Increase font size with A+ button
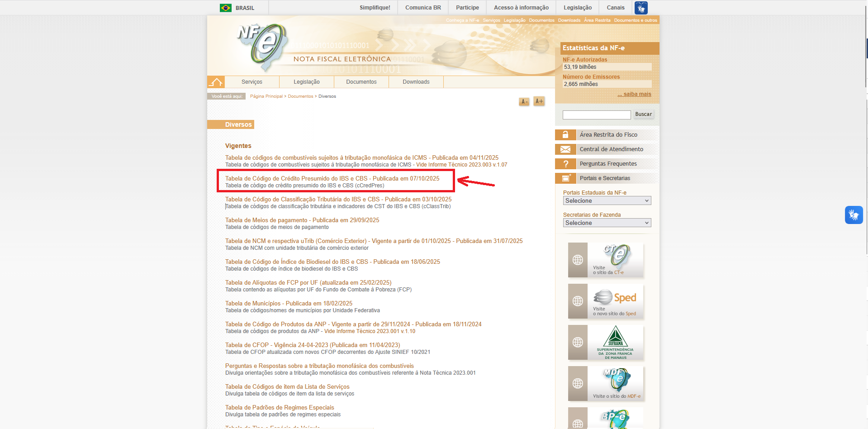Image resolution: width=868 pixels, height=429 pixels. pyautogui.click(x=539, y=101)
